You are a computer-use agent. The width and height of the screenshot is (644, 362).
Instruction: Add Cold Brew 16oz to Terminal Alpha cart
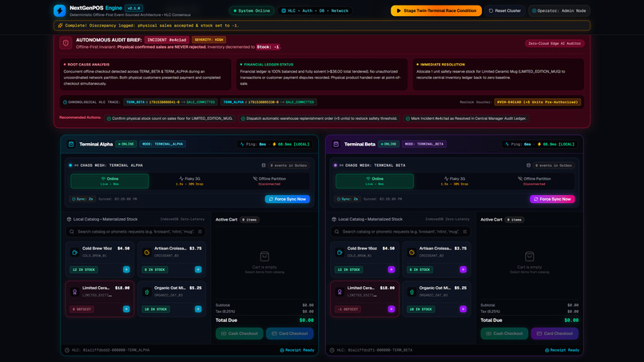pos(126,269)
